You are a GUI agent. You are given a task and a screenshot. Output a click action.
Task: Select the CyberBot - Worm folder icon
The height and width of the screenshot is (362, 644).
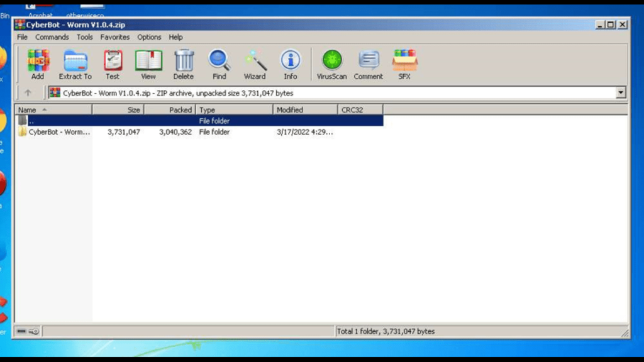(22, 132)
